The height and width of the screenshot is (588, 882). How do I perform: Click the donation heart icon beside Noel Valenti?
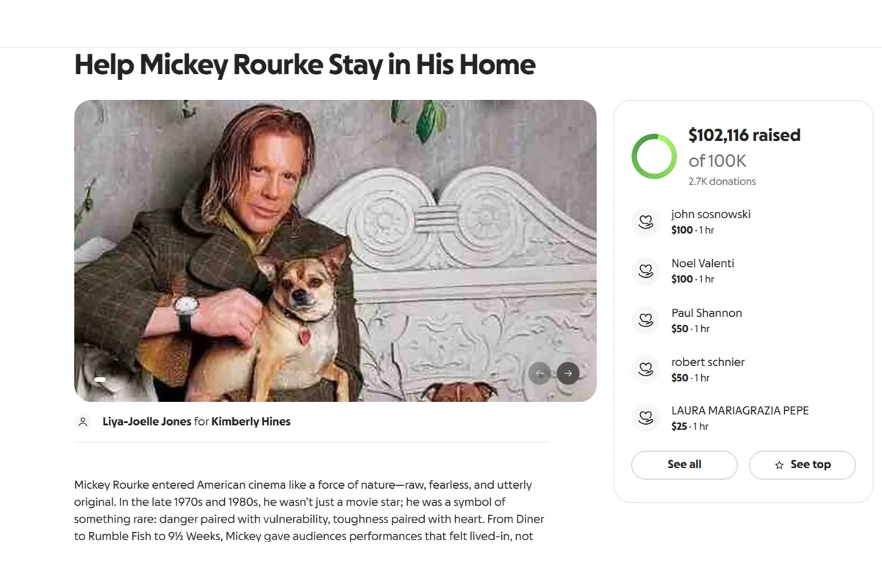645,271
